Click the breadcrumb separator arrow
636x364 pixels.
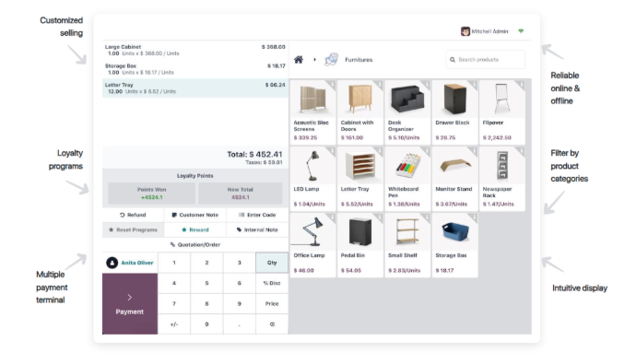(x=314, y=60)
